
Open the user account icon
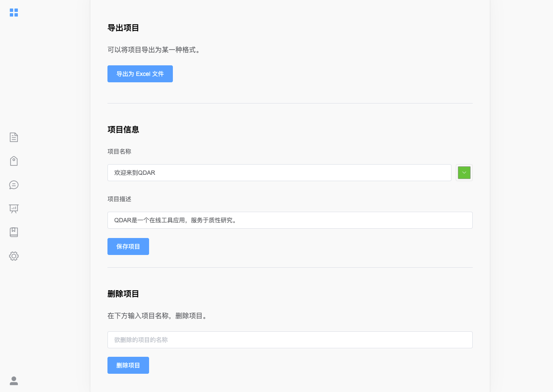point(14,381)
